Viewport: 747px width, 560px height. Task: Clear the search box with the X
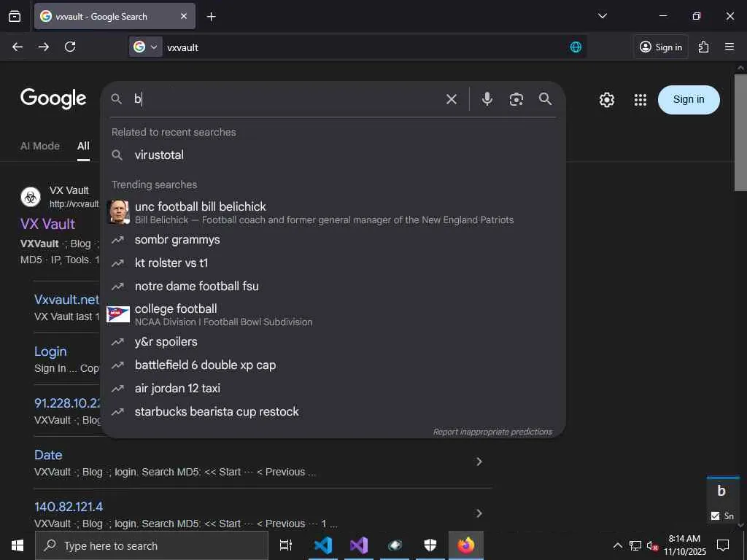click(x=451, y=99)
